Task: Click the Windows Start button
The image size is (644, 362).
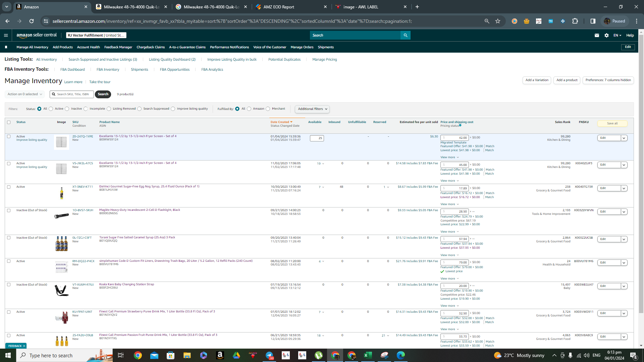Action: point(8,355)
